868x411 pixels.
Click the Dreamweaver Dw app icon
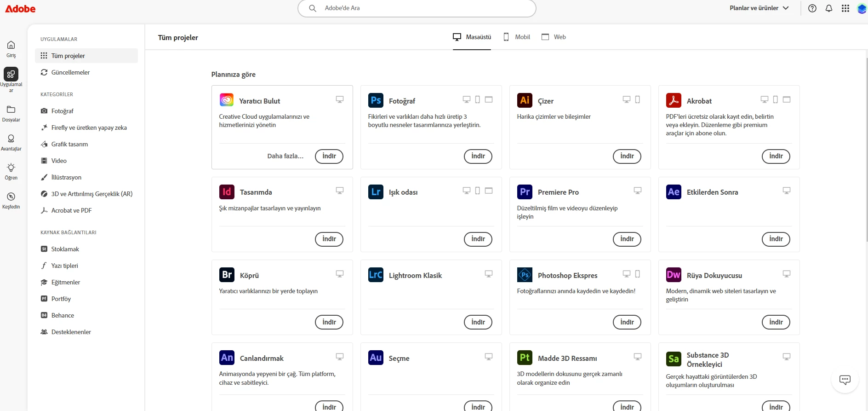(x=674, y=275)
